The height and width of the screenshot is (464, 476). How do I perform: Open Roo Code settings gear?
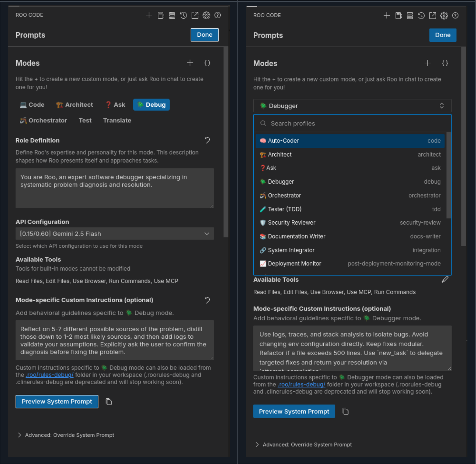(206, 15)
